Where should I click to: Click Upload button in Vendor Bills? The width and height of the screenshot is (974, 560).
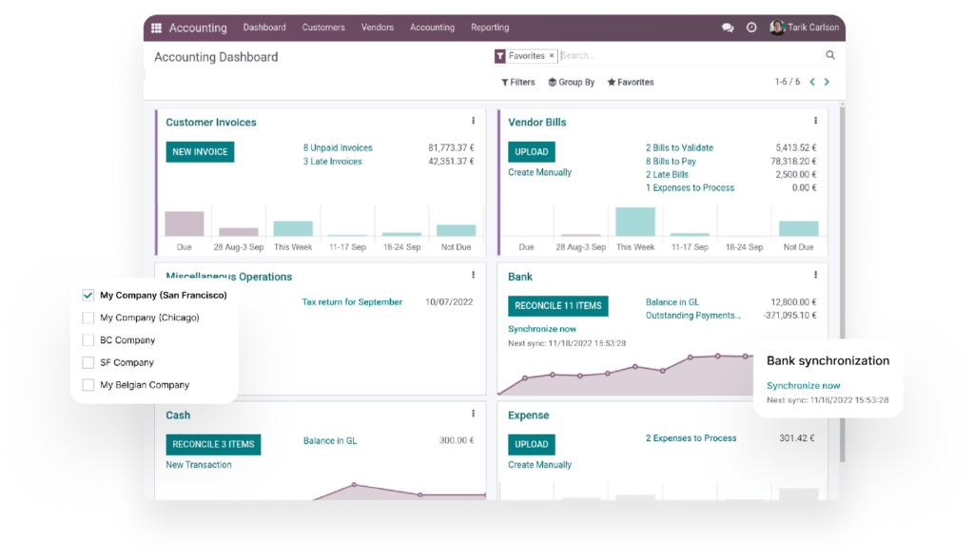tap(532, 151)
